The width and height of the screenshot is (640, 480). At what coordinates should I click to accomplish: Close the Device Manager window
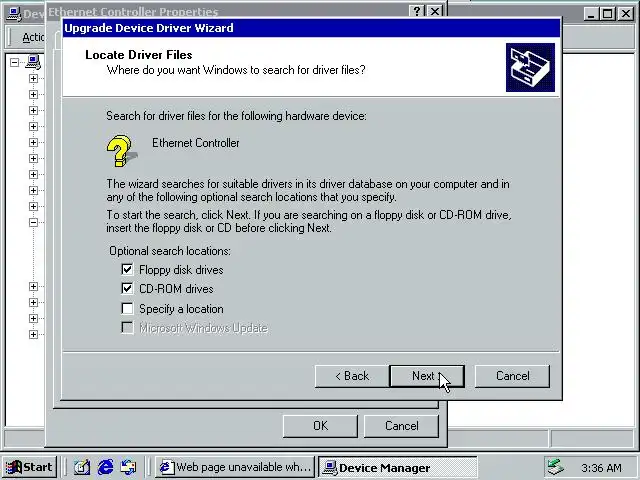coord(626,14)
